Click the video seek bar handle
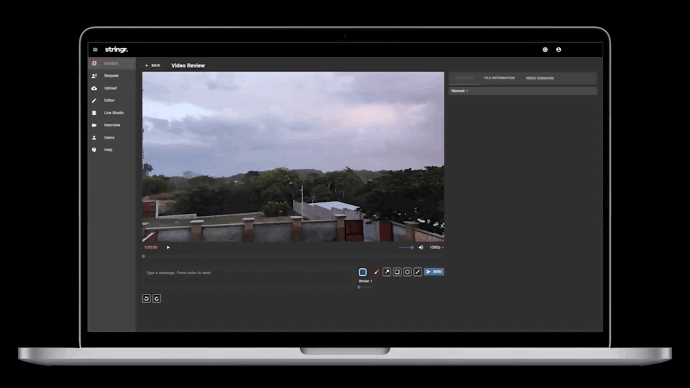This screenshot has width=690, height=388. coord(143,256)
